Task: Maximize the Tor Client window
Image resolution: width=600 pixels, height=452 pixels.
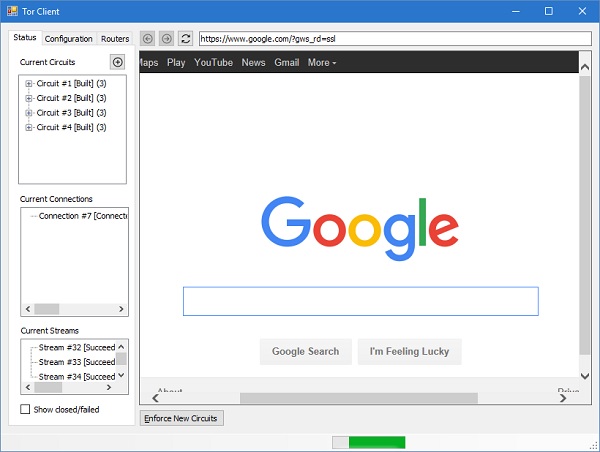Action: pos(549,11)
